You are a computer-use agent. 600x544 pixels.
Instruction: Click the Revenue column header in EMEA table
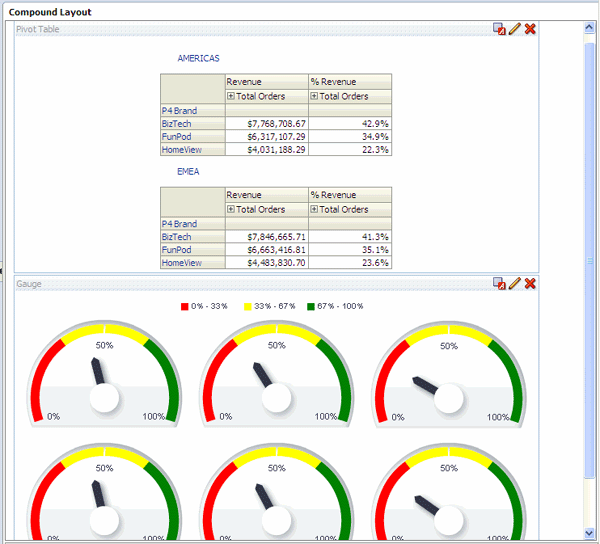coord(267,195)
